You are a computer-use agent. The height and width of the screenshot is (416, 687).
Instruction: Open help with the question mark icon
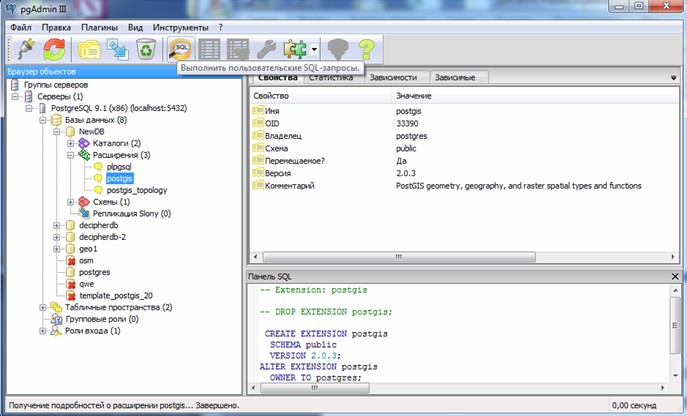[x=368, y=49]
